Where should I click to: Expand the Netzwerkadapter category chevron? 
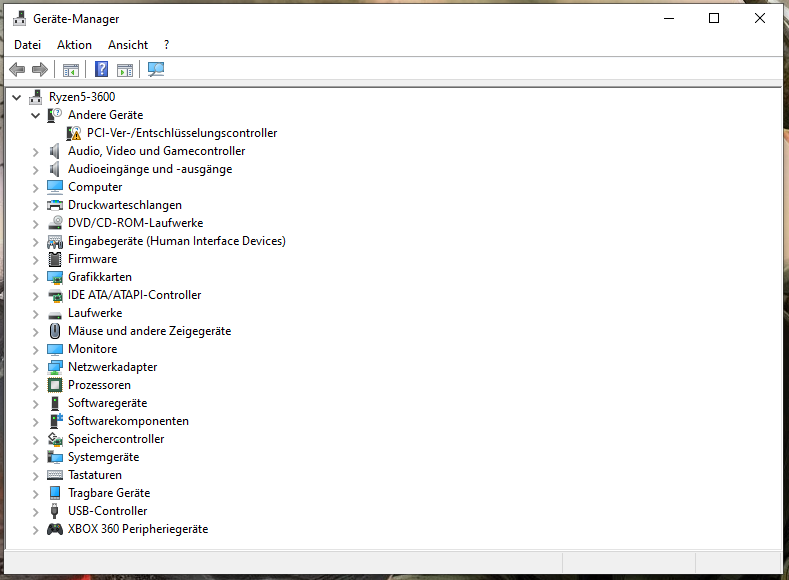(35, 368)
